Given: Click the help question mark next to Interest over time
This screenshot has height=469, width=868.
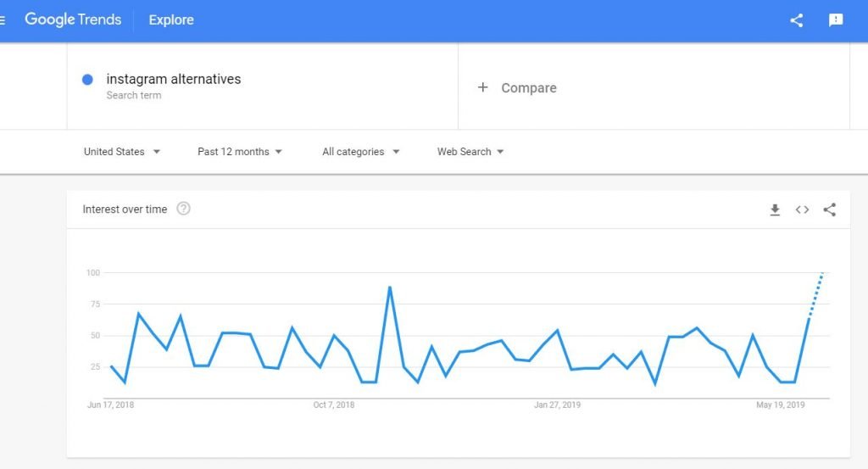Looking at the screenshot, I should click(183, 209).
